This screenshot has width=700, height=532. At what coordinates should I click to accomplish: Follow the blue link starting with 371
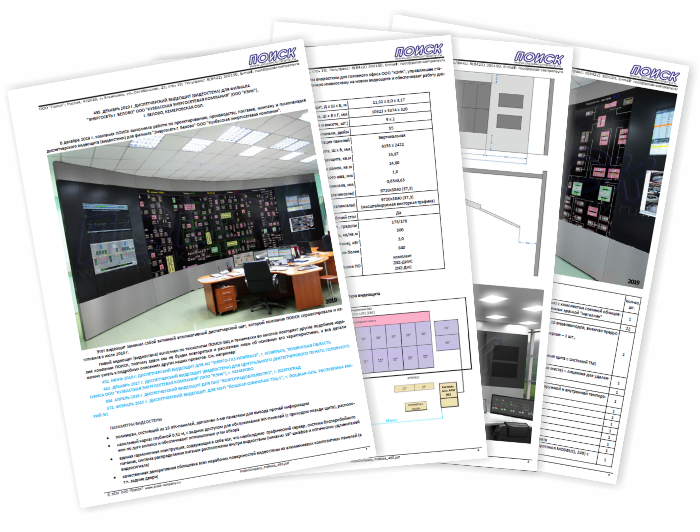(223, 391)
